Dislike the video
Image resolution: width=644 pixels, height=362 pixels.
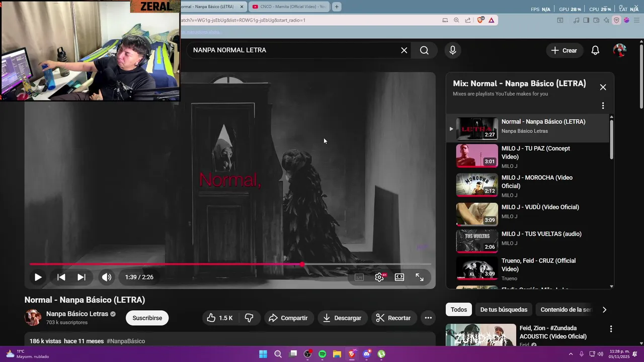click(x=249, y=318)
